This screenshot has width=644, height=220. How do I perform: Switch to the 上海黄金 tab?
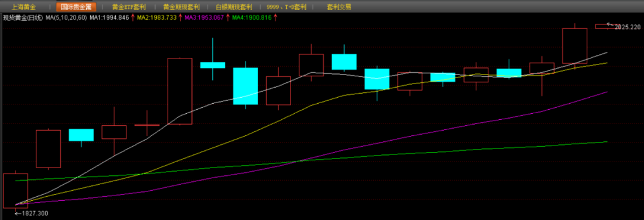(24, 7)
